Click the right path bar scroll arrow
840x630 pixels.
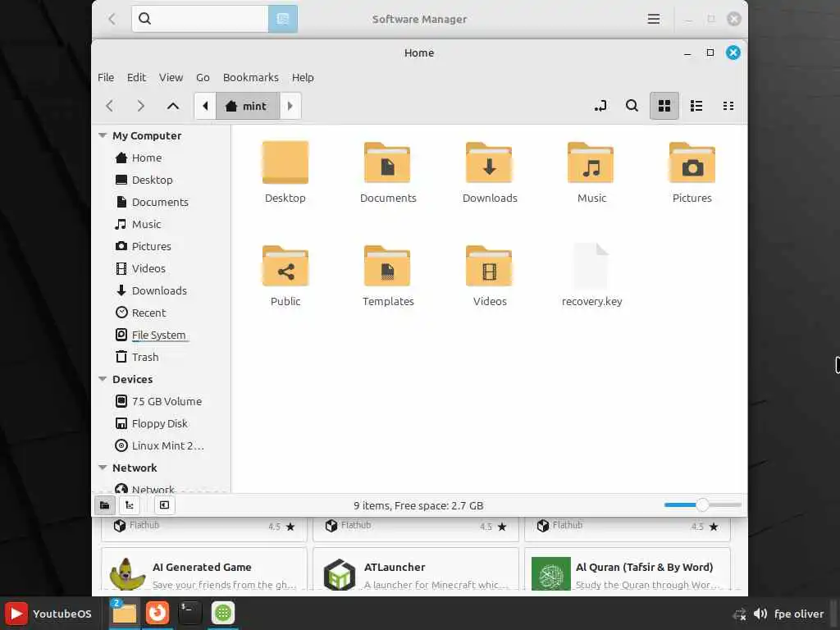(290, 106)
